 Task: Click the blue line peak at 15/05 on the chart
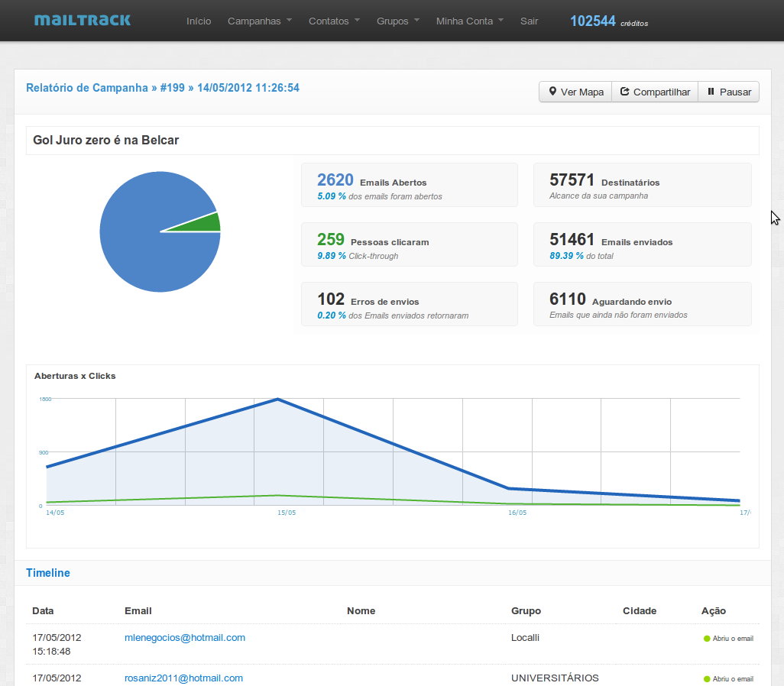[278, 399]
